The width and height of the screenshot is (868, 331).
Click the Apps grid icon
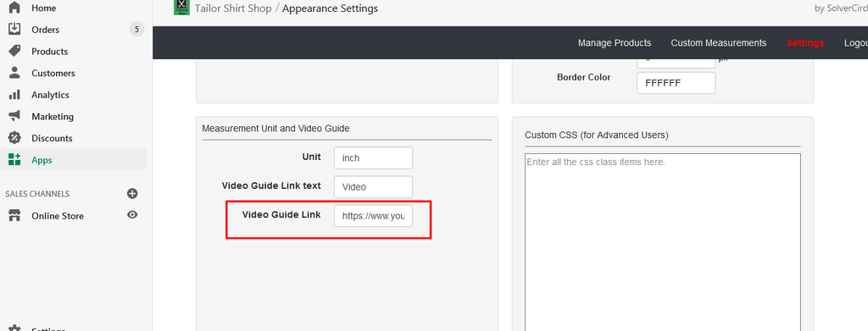tap(14, 160)
